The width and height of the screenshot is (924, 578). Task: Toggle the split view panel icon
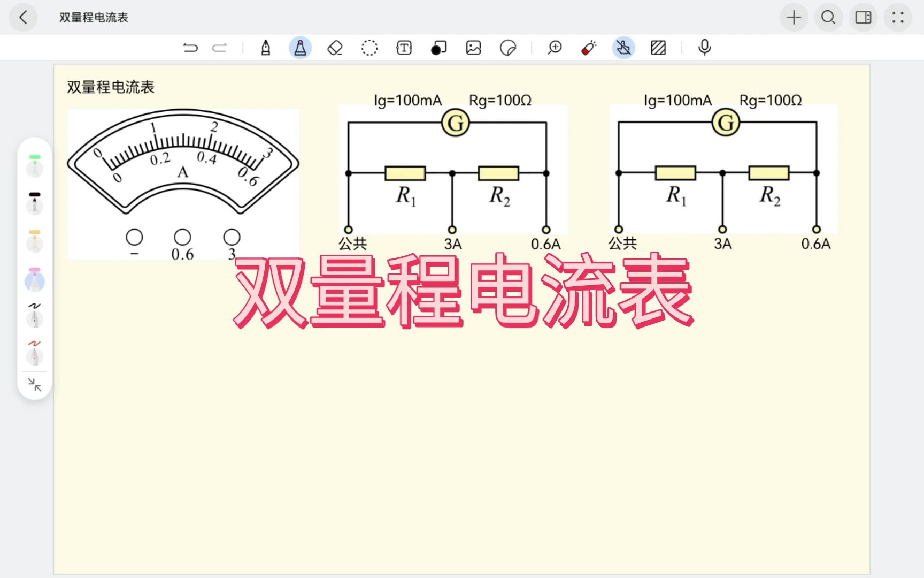(x=864, y=18)
